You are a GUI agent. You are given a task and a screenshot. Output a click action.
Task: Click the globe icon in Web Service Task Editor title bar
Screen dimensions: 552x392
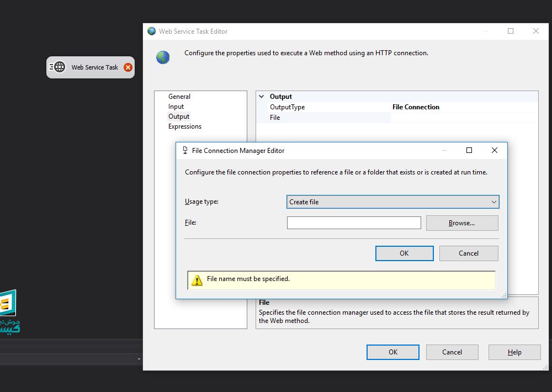point(152,31)
